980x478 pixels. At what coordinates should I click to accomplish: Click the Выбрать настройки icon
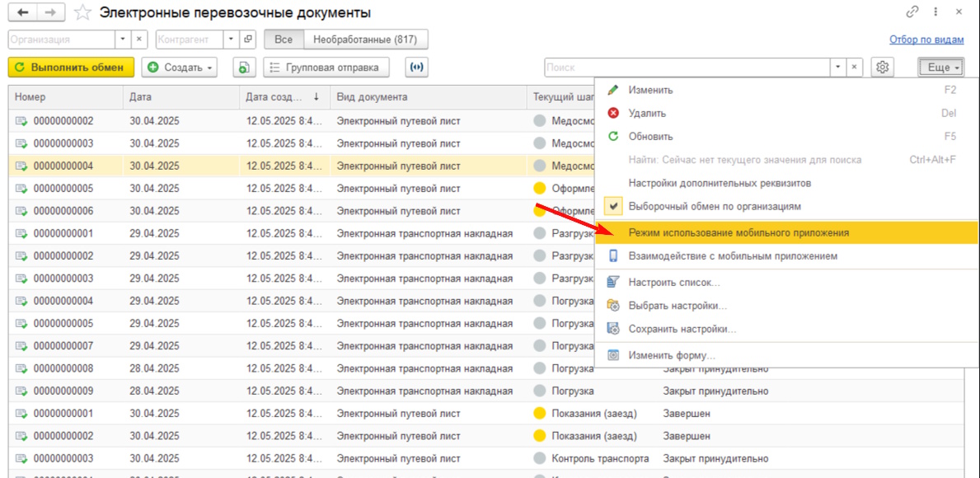tap(613, 306)
